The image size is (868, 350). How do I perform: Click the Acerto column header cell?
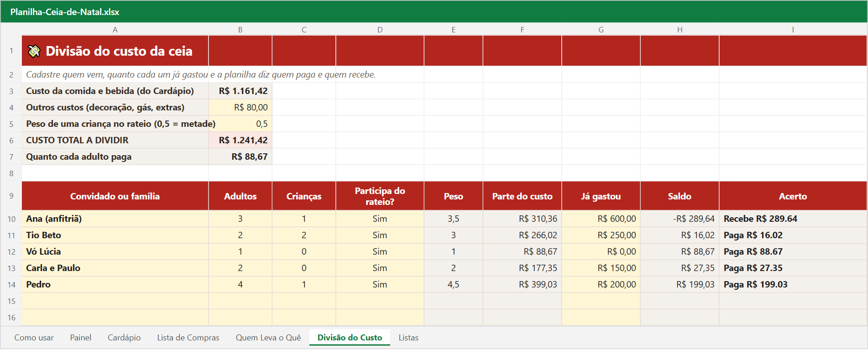click(793, 196)
